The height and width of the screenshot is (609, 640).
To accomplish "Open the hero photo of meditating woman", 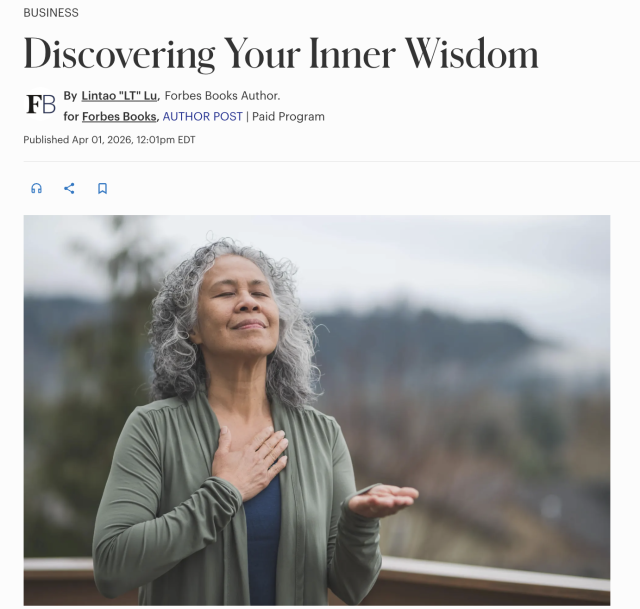I will coord(317,410).
